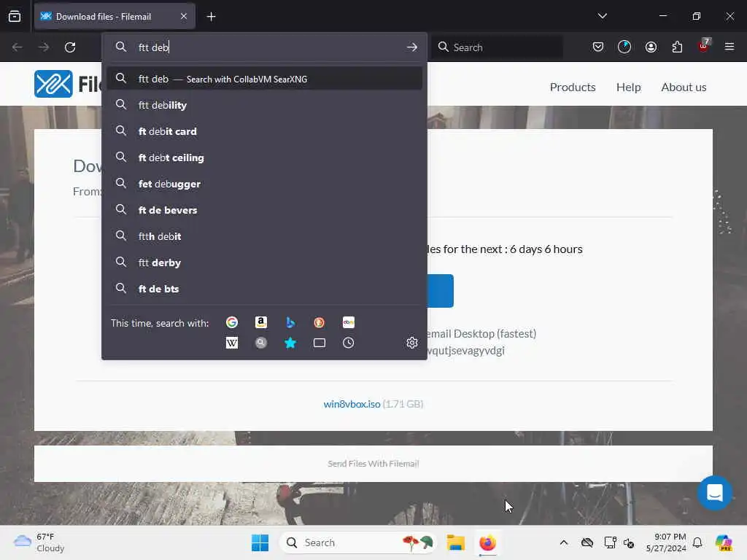Choose the 'ft de bevers' suggestion
The image size is (747, 560).
[x=264, y=210]
